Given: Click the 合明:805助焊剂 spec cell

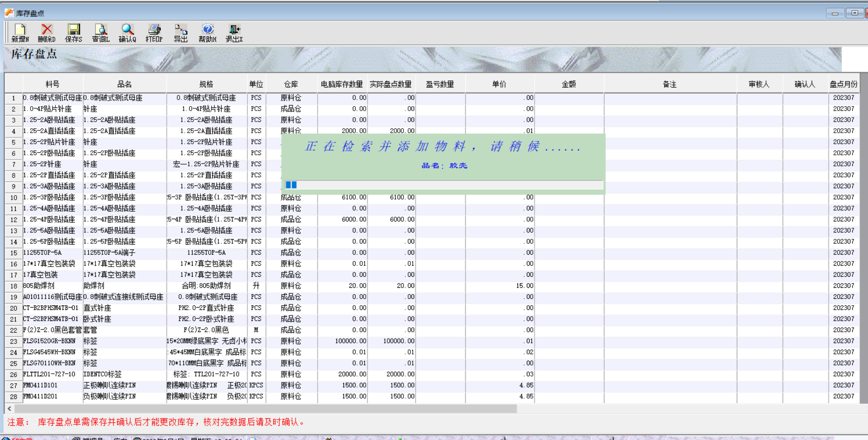Looking at the screenshot, I should tap(206, 286).
